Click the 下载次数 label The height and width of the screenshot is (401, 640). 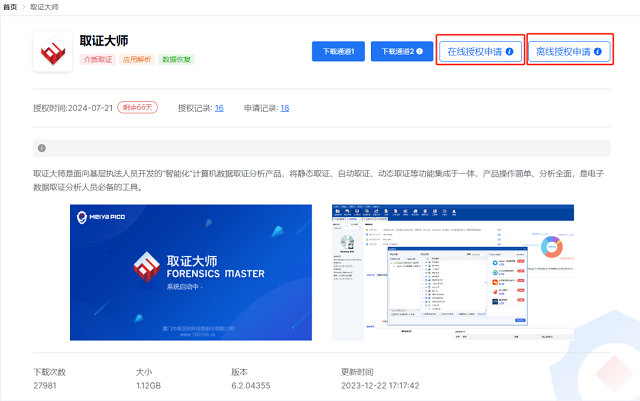(x=49, y=372)
